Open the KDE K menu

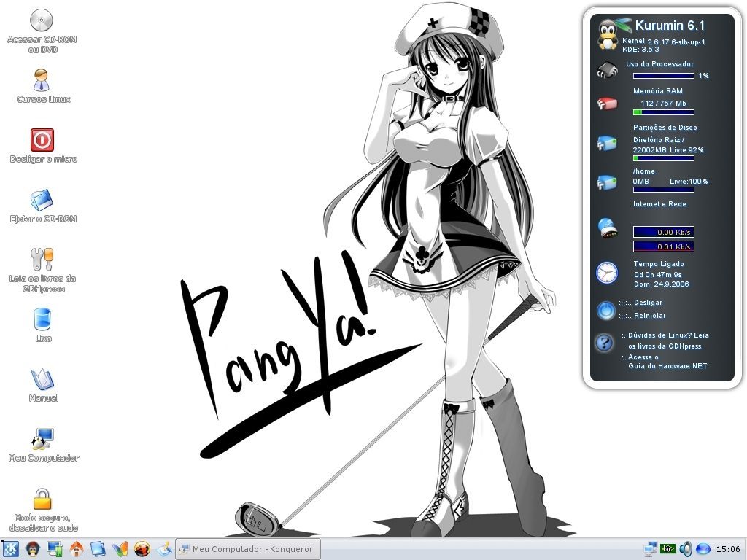tap(10, 549)
